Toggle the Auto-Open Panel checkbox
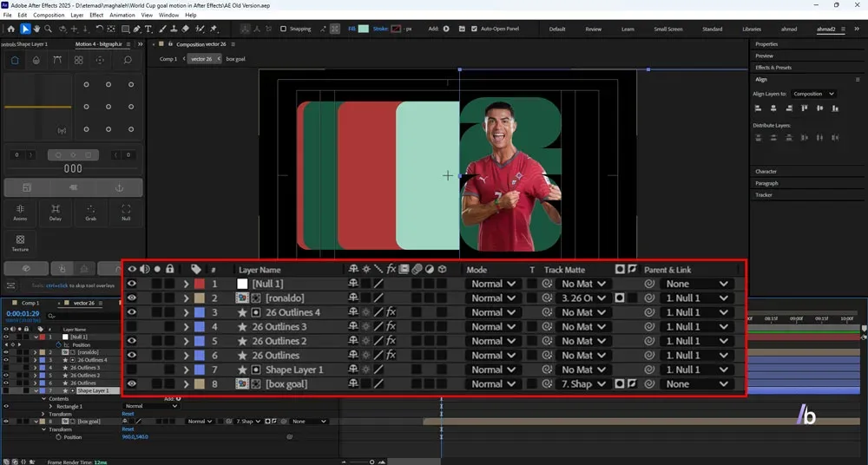The image size is (868, 465). tap(474, 29)
